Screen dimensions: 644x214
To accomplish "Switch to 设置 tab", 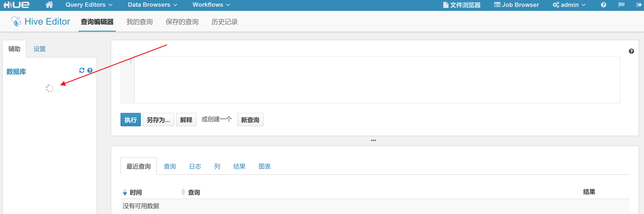I will coord(39,49).
